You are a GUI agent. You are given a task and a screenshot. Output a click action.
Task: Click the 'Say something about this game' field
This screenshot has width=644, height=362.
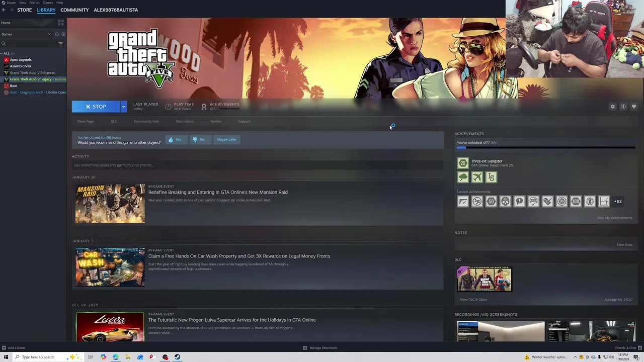click(x=258, y=165)
